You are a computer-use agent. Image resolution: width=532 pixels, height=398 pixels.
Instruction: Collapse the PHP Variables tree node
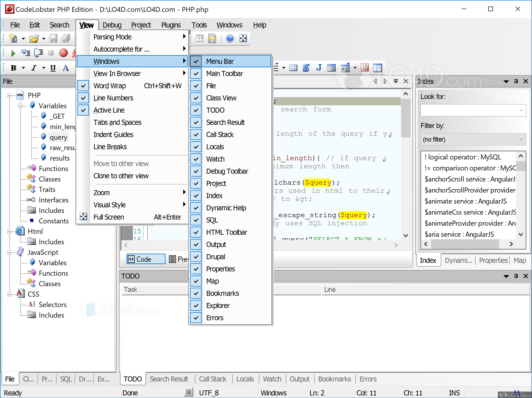[x=20, y=106]
